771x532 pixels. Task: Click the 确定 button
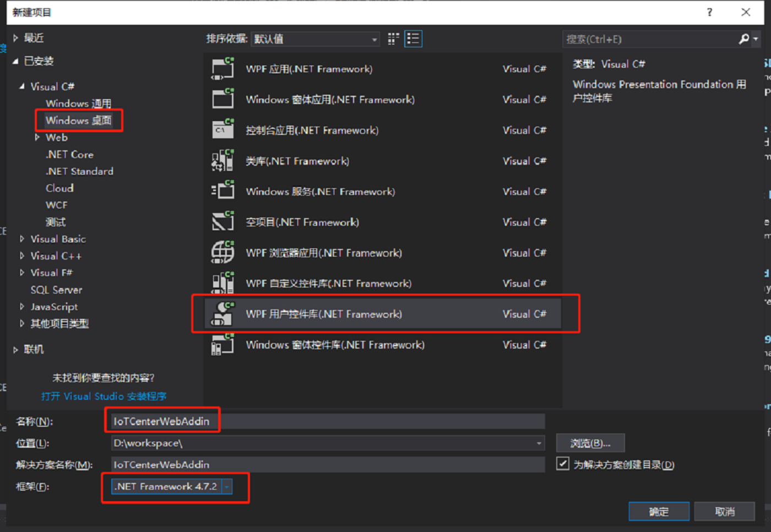click(x=659, y=512)
